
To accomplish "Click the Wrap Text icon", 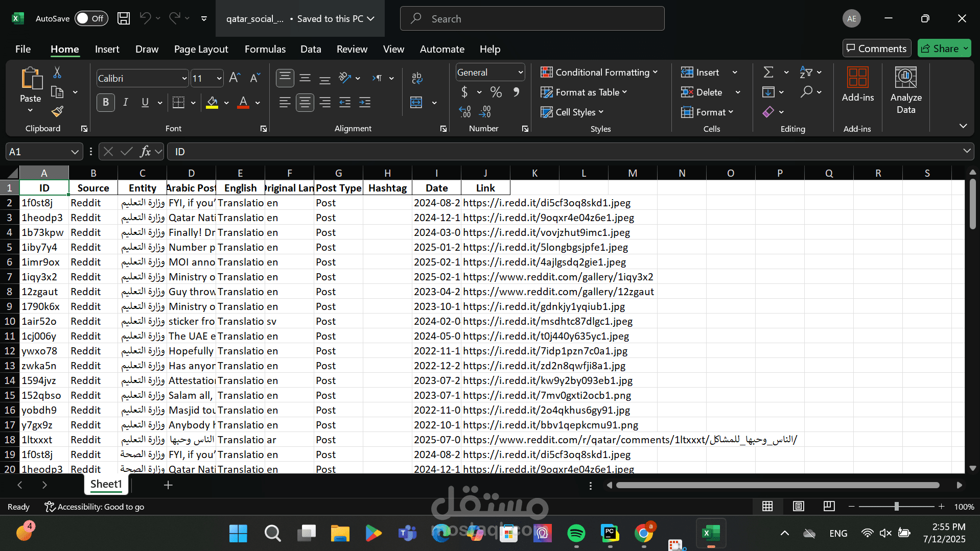I will coord(416,78).
